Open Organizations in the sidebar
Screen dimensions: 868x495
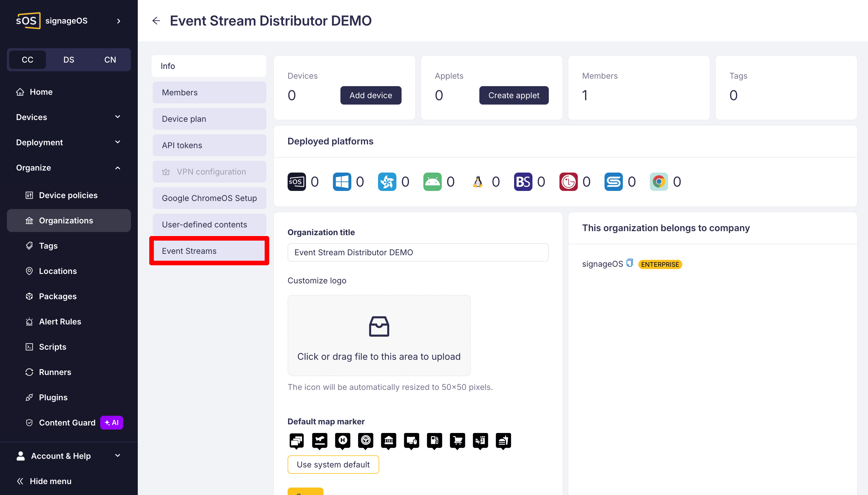(x=69, y=220)
